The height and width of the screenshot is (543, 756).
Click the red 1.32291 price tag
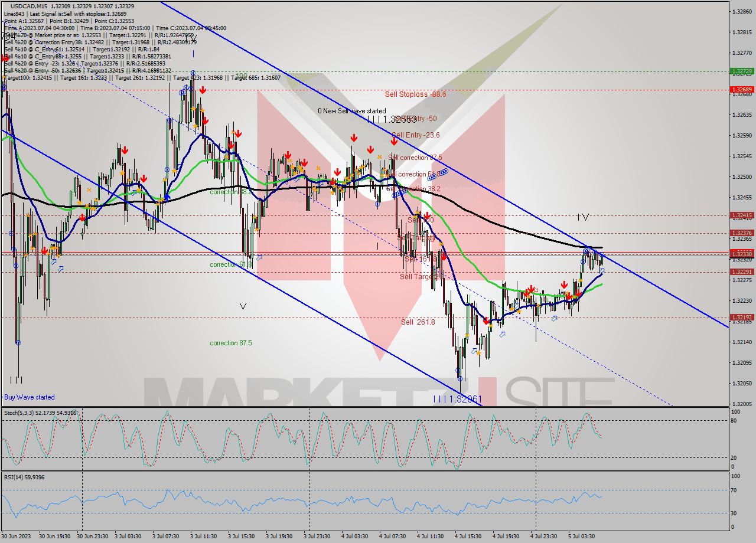742,272
